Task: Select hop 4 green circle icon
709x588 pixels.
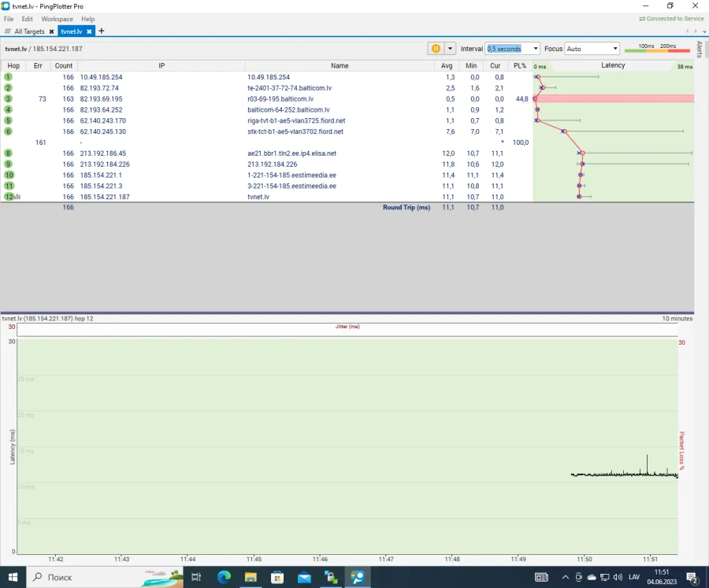Action: (x=8, y=109)
